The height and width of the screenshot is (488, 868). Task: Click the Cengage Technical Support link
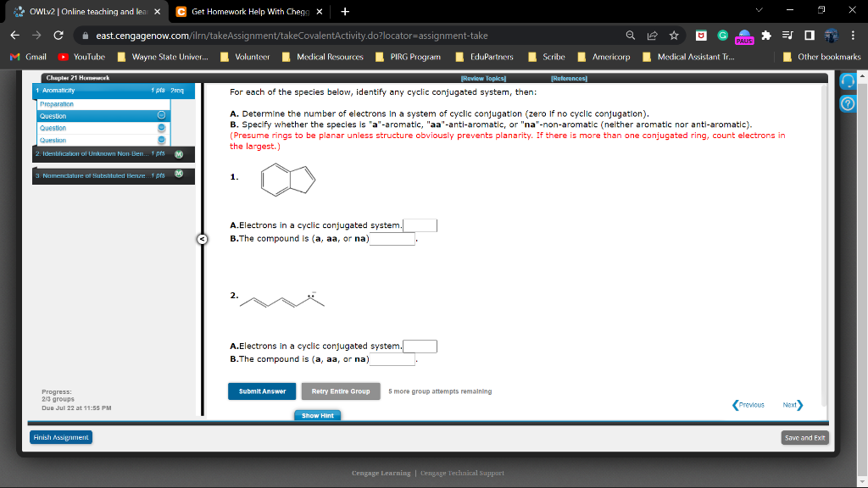pos(462,473)
